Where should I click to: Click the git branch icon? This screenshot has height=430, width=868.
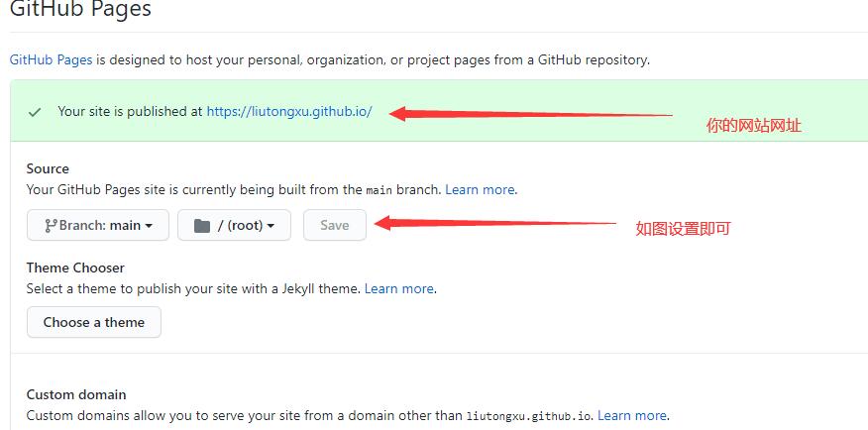[x=51, y=225]
